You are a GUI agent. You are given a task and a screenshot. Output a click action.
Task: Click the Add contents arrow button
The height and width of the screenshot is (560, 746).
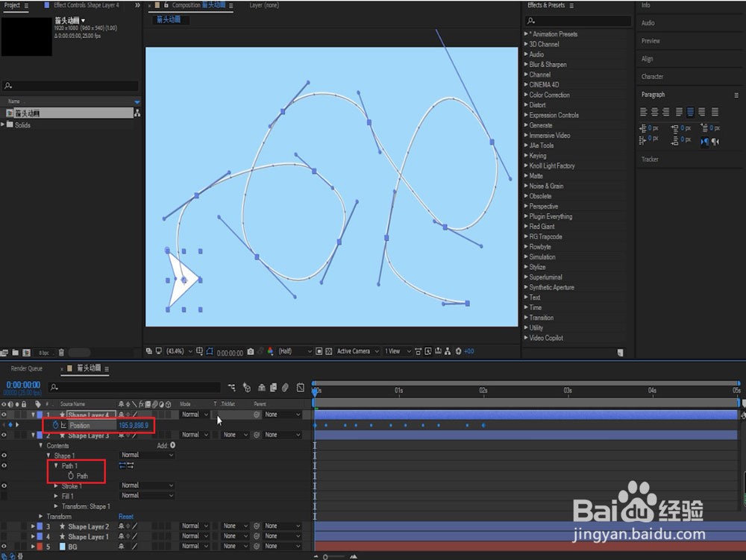coord(173,445)
